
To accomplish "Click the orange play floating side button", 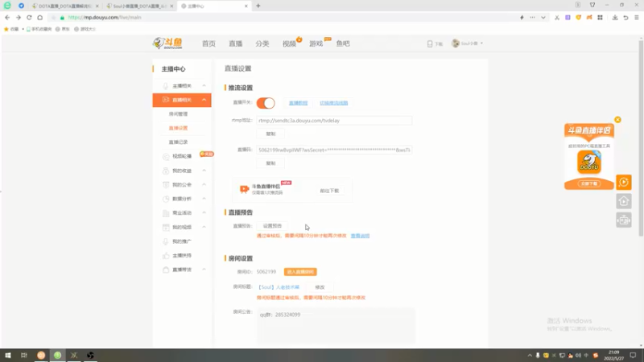I will click(x=623, y=183).
